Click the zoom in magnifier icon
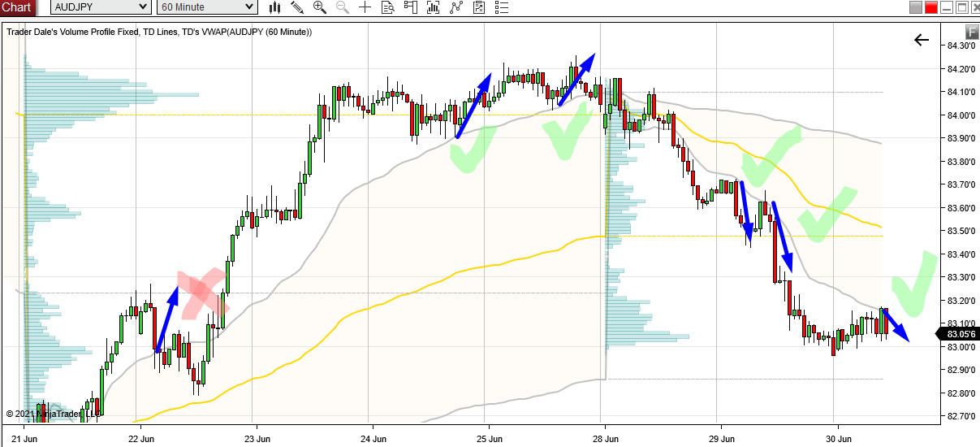980x447 pixels. [x=320, y=7]
